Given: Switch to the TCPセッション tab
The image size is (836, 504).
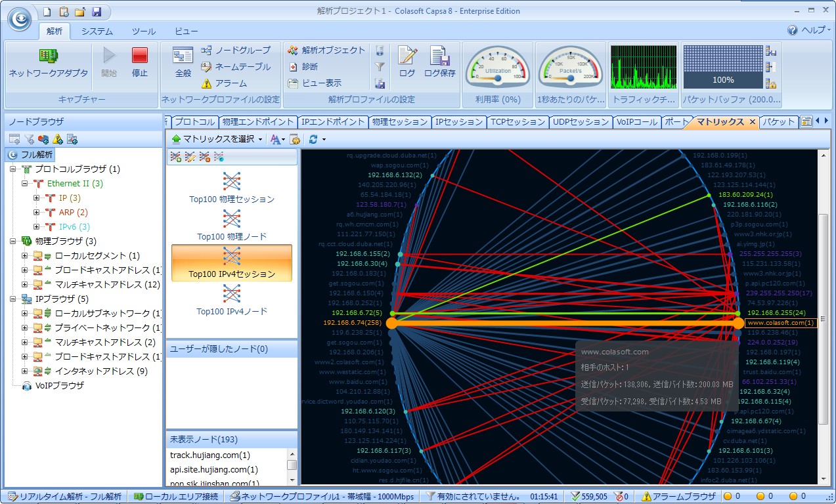Looking at the screenshot, I should 518,122.
